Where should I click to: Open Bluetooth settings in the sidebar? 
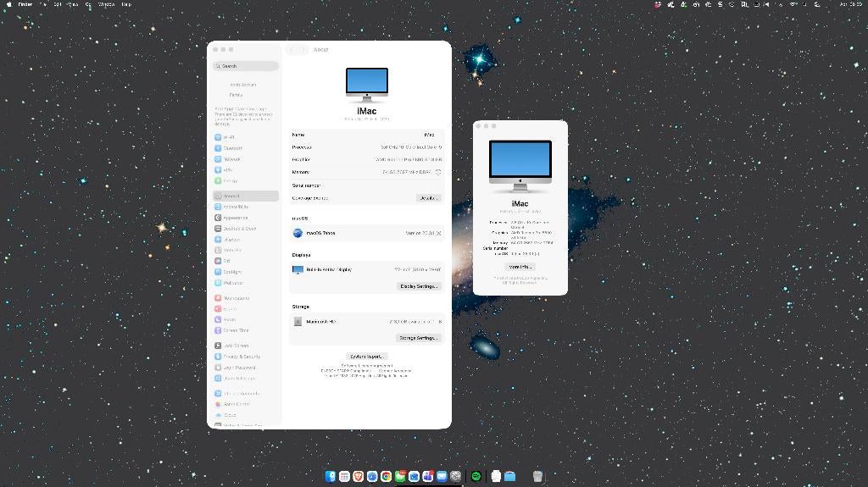(245, 148)
